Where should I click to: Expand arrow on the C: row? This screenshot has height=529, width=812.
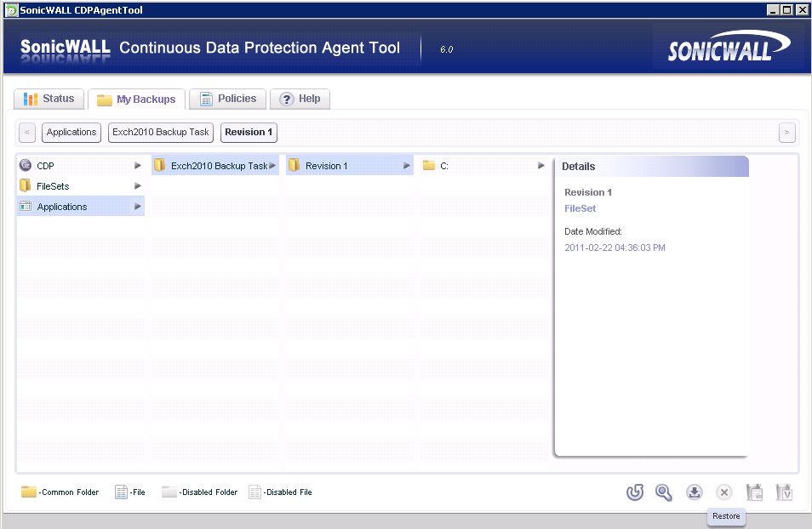541,166
